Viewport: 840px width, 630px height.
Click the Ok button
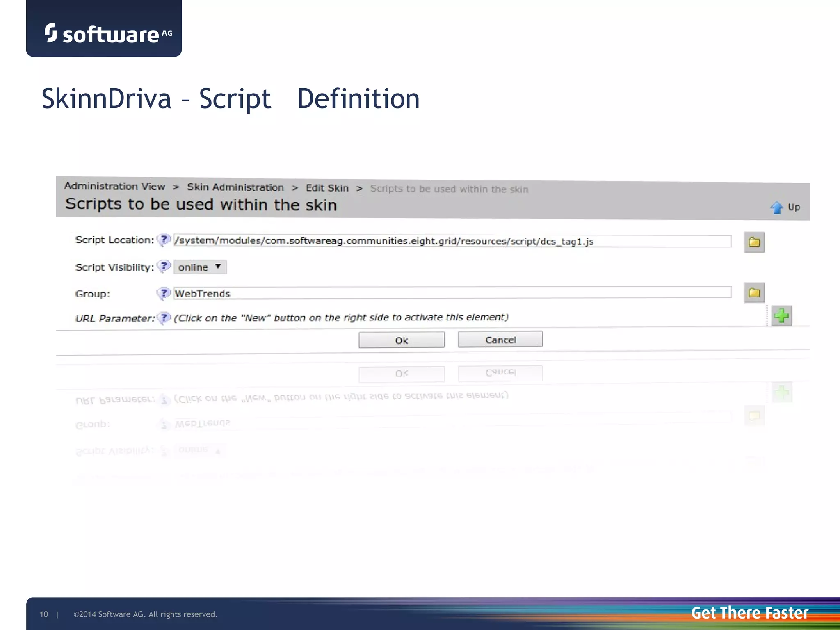click(x=401, y=340)
